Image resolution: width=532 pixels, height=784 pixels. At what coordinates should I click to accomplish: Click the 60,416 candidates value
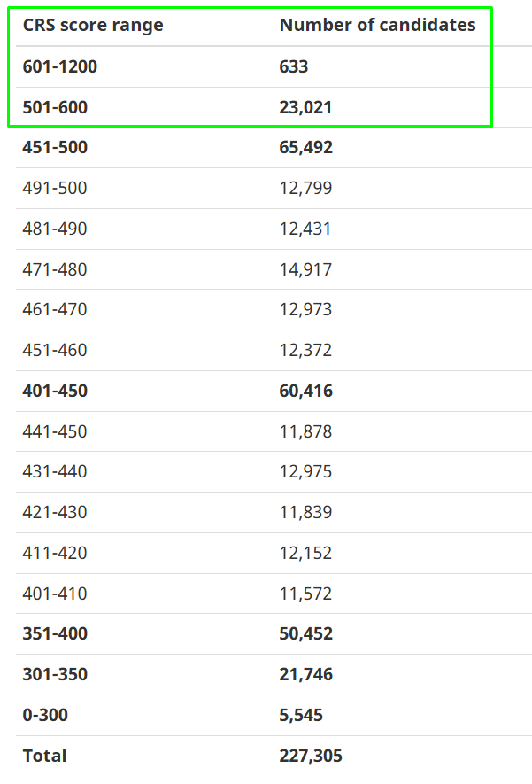pyautogui.click(x=306, y=391)
